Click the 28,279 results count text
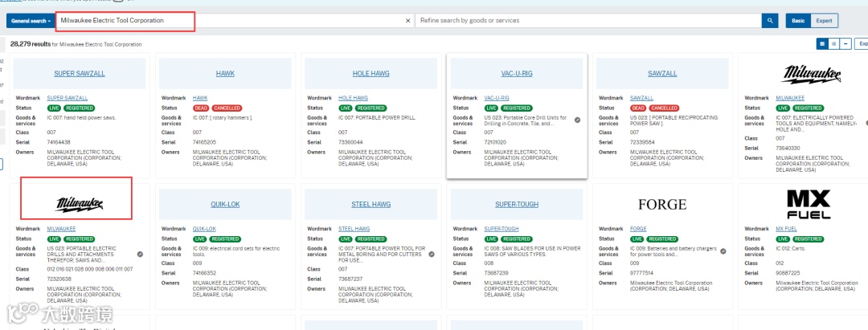 point(31,43)
